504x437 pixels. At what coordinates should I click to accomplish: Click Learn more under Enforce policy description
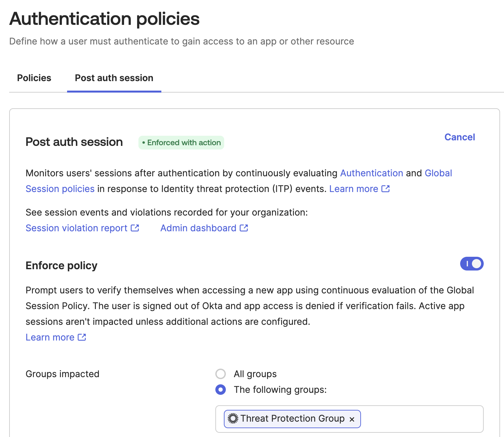(50, 337)
